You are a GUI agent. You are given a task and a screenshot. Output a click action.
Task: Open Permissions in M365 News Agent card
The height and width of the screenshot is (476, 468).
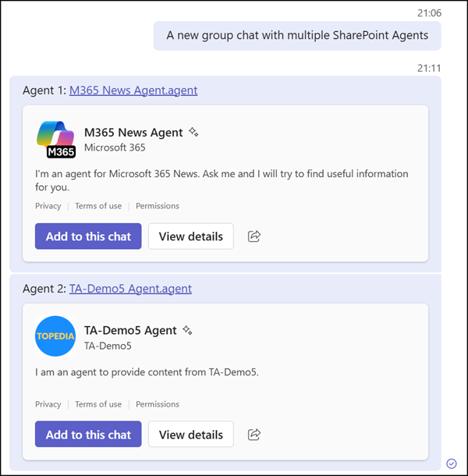point(158,206)
